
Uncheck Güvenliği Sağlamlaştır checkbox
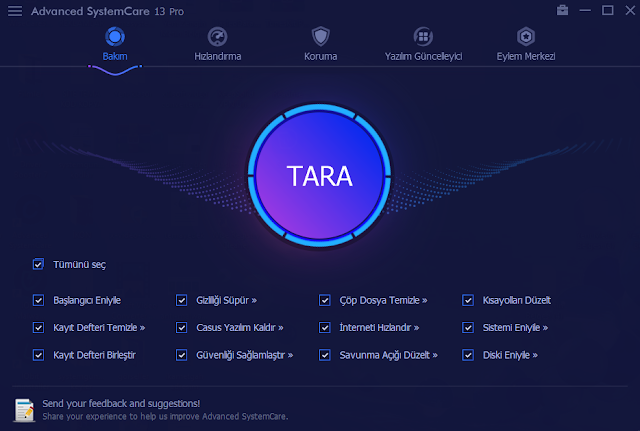click(181, 355)
